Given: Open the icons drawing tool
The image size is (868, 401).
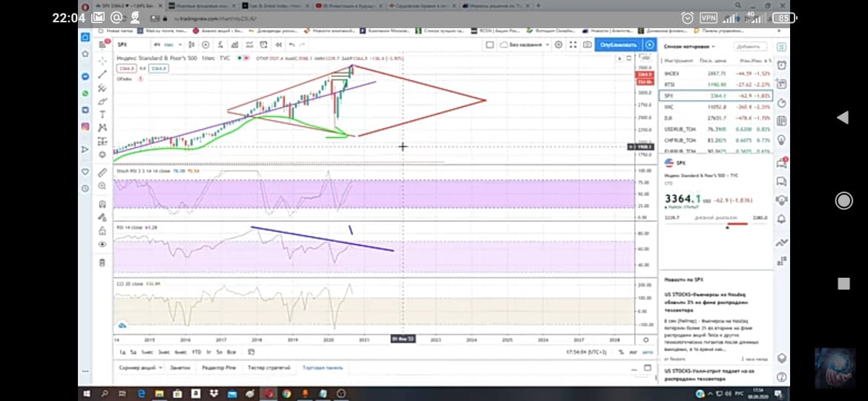Looking at the screenshot, I should (x=102, y=154).
